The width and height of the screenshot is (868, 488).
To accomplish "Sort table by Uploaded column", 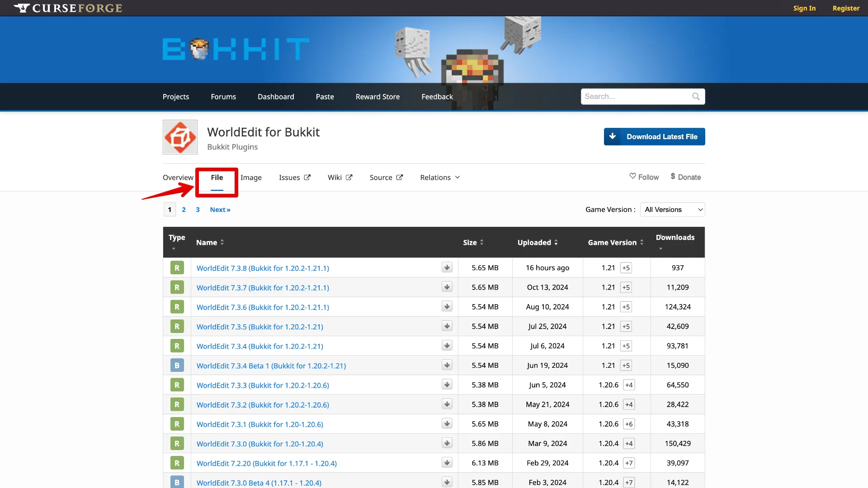I will [538, 243].
